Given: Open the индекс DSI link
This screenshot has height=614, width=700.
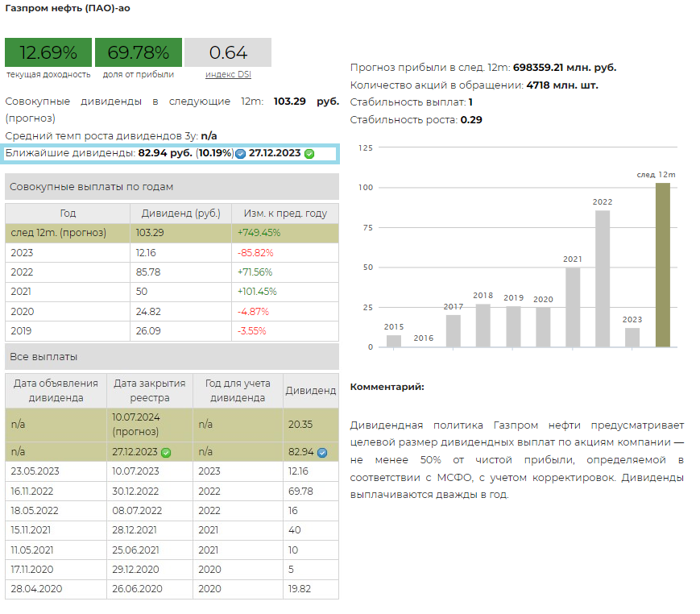Looking at the screenshot, I should pos(228,74).
